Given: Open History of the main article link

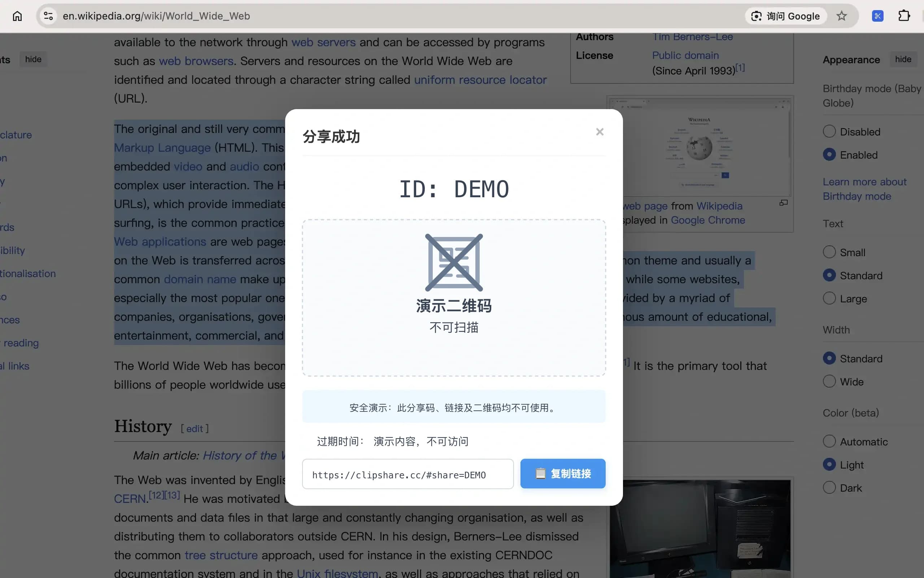Looking at the screenshot, I should (x=244, y=455).
